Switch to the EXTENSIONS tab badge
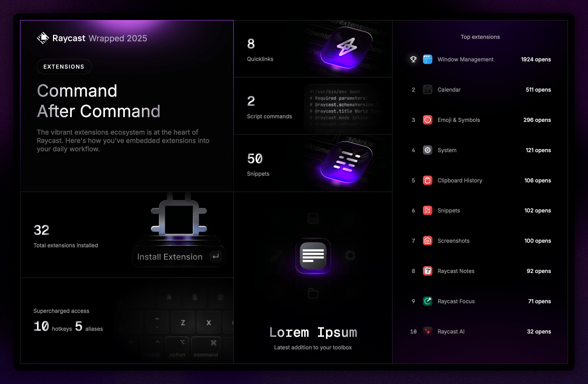This screenshot has height=384, width=588. click(64, 66)
